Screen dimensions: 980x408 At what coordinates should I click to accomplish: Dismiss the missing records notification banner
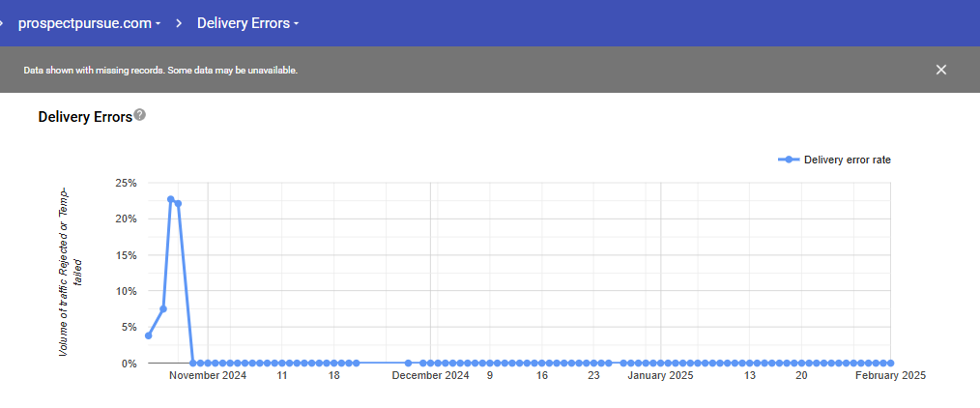click(940, 70)
